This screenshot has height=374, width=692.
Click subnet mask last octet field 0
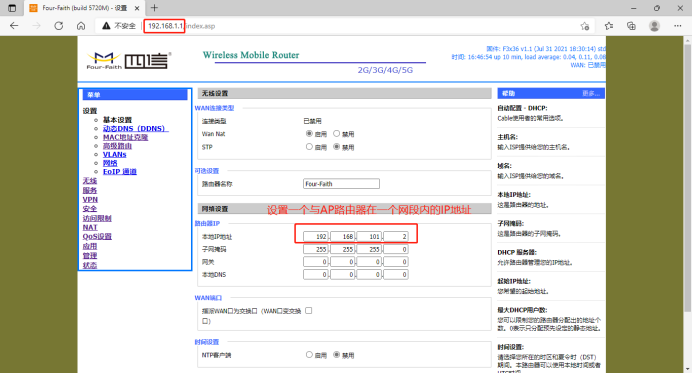(396, 249)
